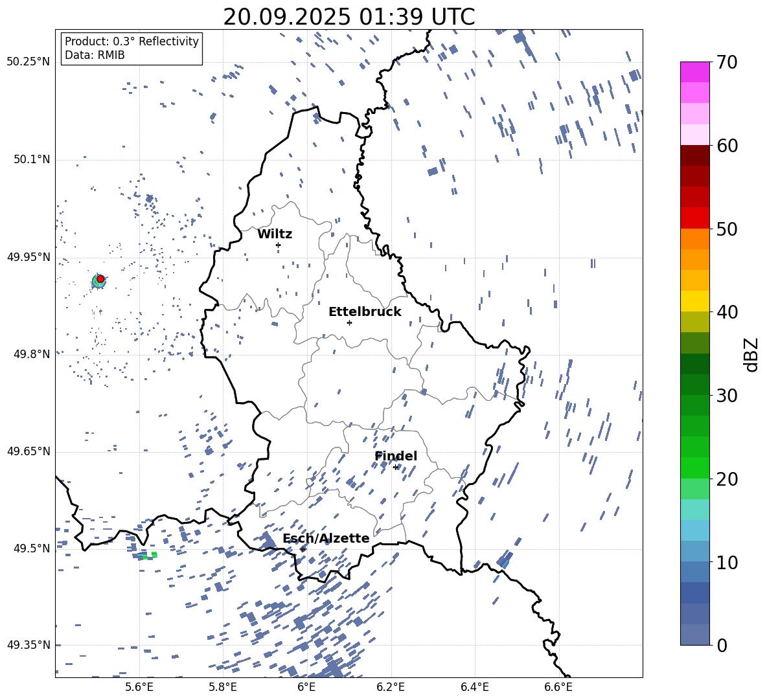Click the 6.2°E longitude tick label

(391, 687)
